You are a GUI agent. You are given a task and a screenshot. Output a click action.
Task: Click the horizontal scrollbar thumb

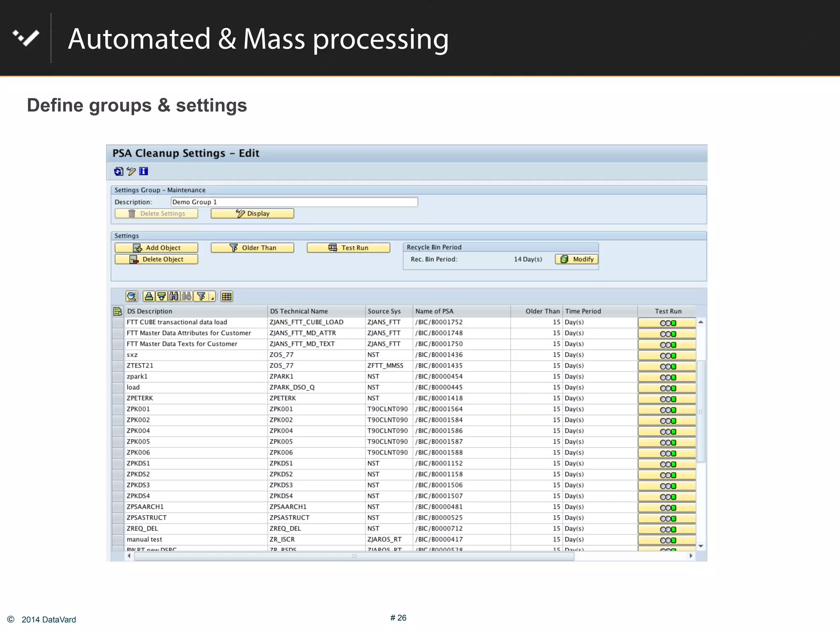coord(354,556)
